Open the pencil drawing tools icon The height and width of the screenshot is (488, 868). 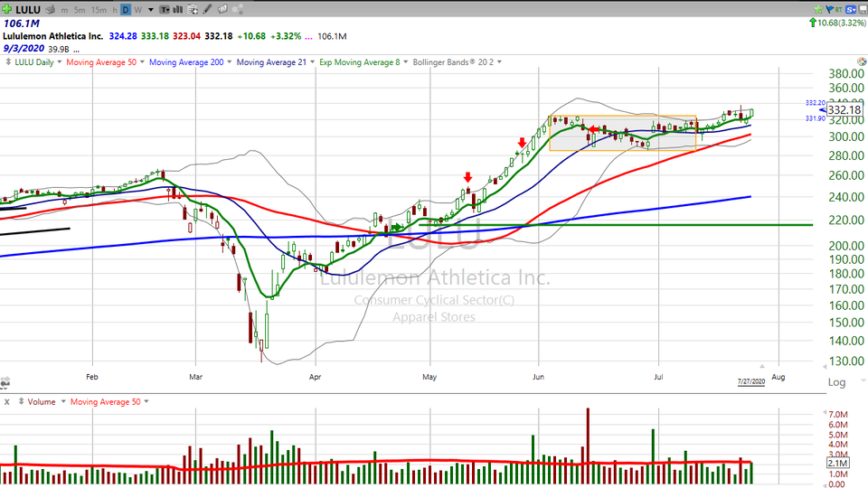point(207,10)
